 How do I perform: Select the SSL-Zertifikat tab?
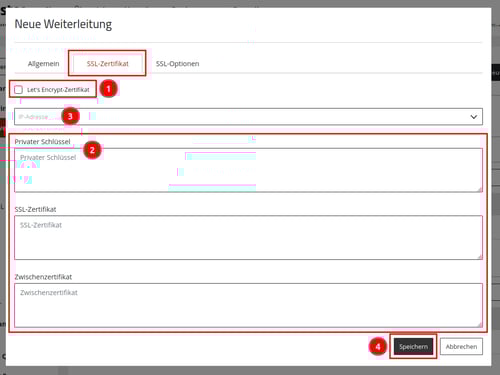point(107,64)
